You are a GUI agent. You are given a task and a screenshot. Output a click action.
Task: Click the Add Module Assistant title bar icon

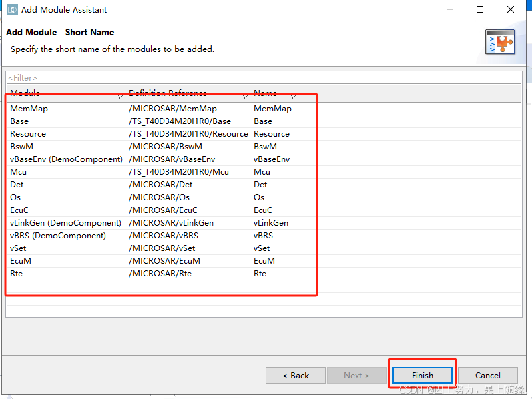(13, 9)
